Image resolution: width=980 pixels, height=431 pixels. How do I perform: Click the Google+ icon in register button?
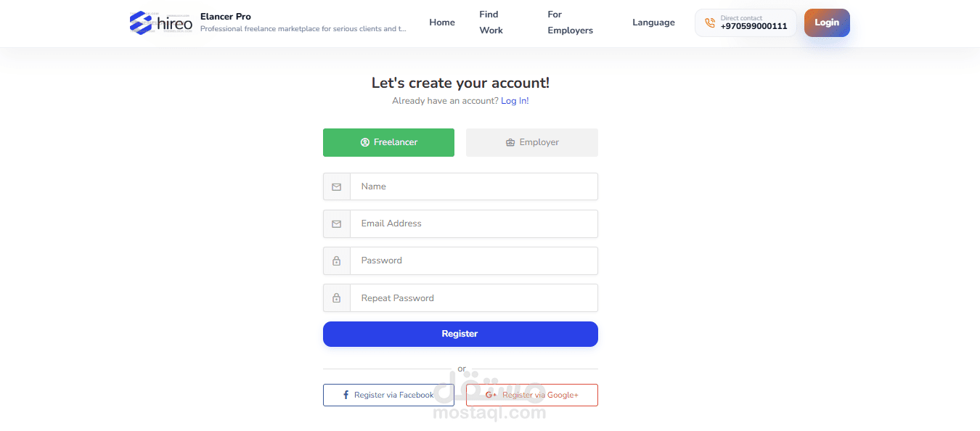[491, 395]
